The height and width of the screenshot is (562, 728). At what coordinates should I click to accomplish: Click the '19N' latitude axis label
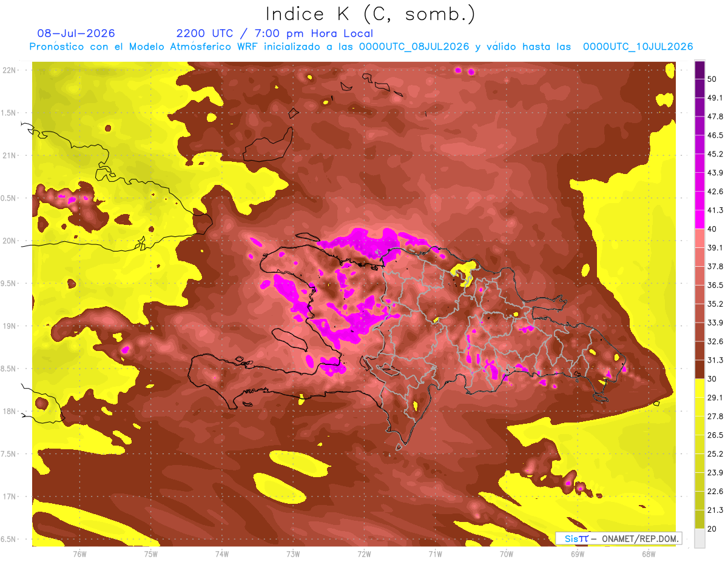(10, 326)
